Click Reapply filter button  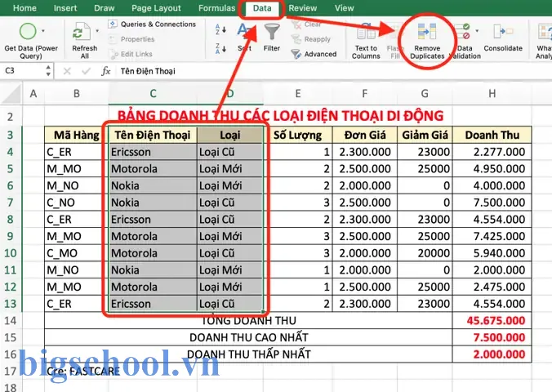coord(311,39)
